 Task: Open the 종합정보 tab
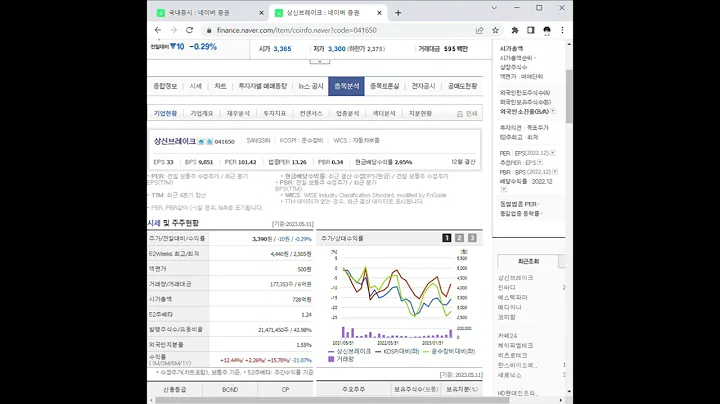click(x=165, y=86)
